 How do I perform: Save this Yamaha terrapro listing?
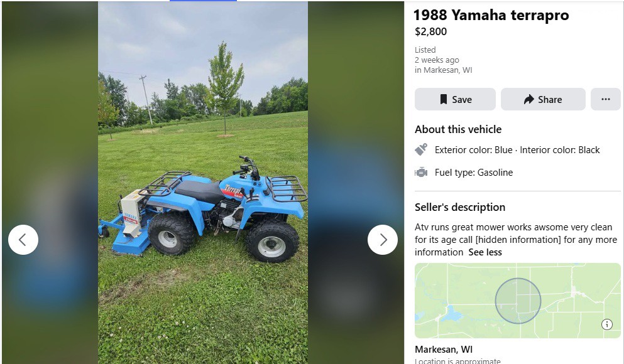(455, 99)
